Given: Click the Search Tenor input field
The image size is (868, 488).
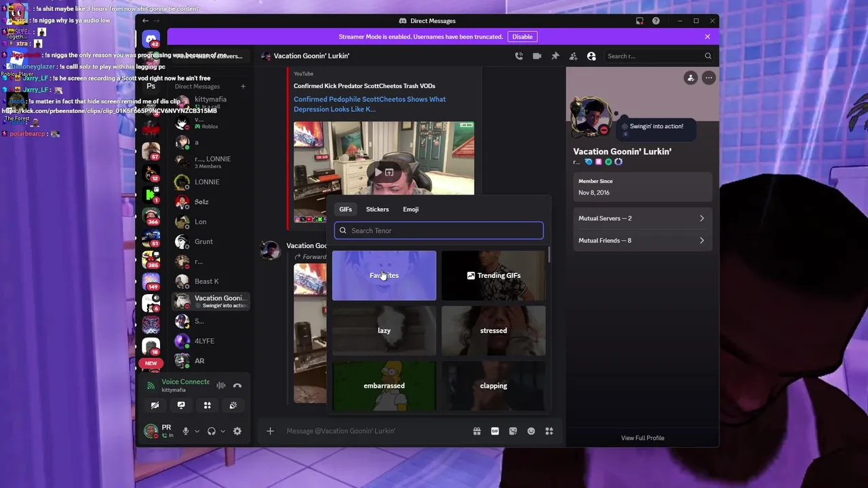Looking at the screenshot, I should click(x=439, y=230).
